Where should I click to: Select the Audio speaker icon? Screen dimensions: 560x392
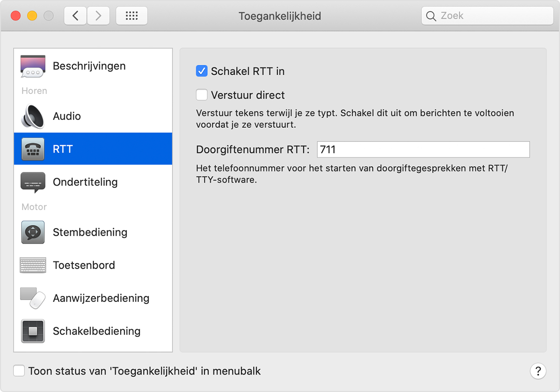click(33, 116)
